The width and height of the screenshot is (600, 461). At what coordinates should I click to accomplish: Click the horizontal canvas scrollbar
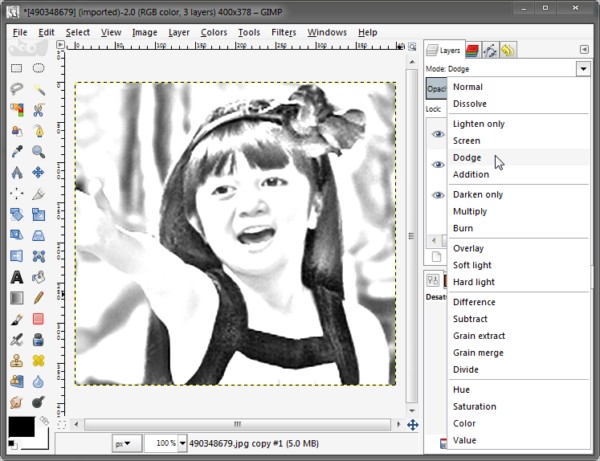237,423
